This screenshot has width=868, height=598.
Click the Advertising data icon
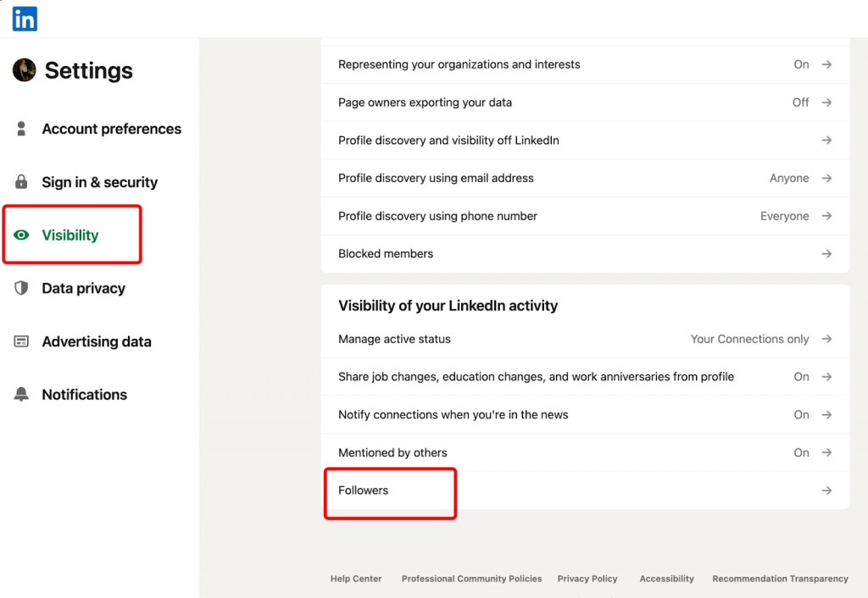pos(22,341)
